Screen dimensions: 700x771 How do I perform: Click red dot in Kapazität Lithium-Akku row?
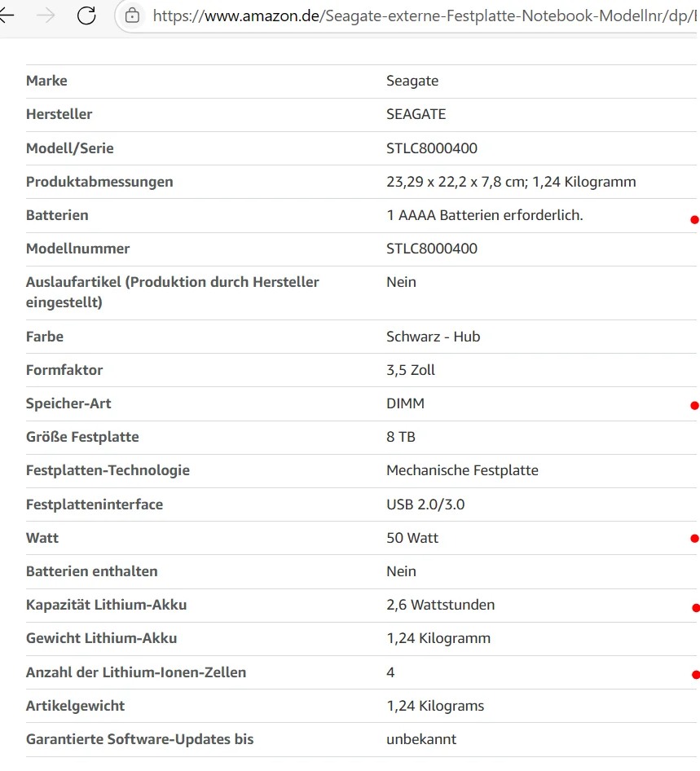pyautogui.click(x=695, y=607)
